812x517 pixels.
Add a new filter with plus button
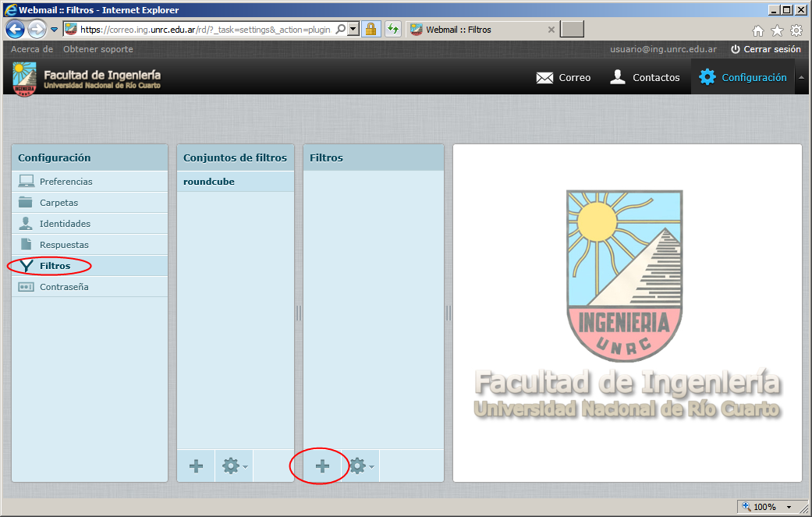(x=322, y=466)
